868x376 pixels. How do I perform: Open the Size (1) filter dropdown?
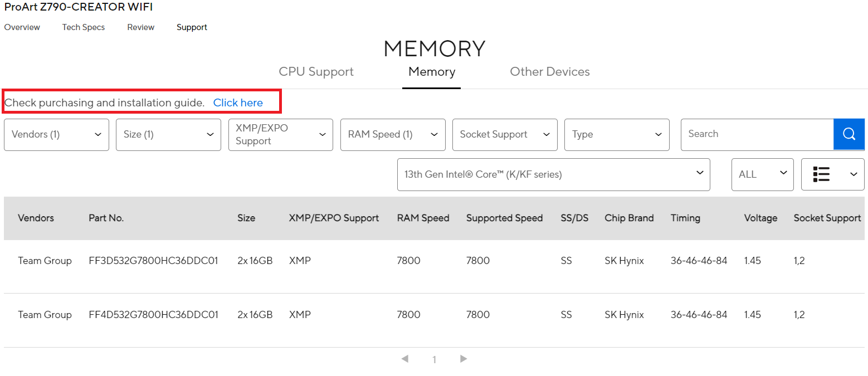coord(168,134)
